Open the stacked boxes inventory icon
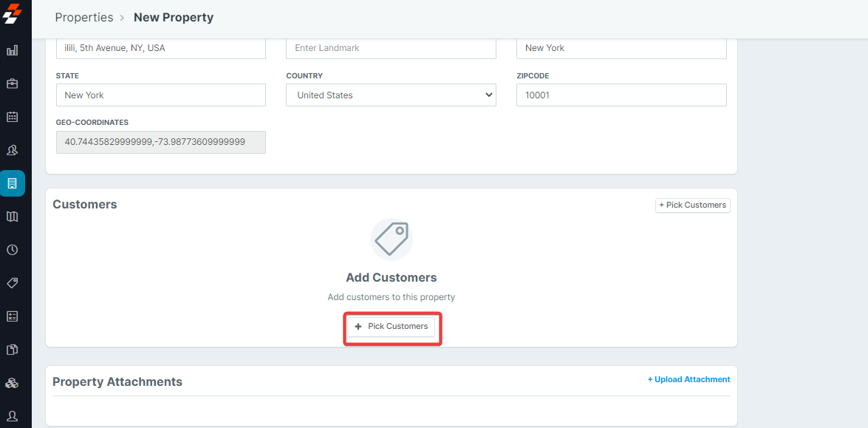This screenshot has width=868, height=428. (13, 383)
